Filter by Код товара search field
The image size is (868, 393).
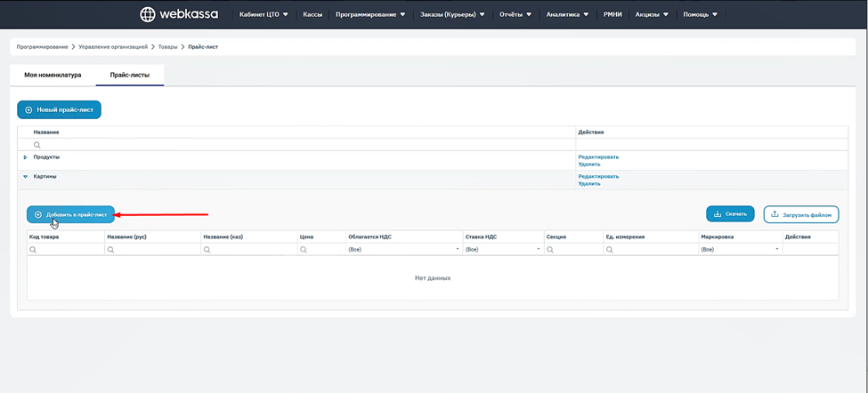(65, 250)
